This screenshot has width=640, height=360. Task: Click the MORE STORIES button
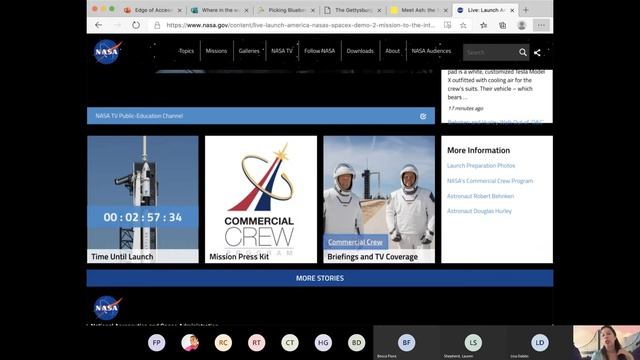click(320, 278)
